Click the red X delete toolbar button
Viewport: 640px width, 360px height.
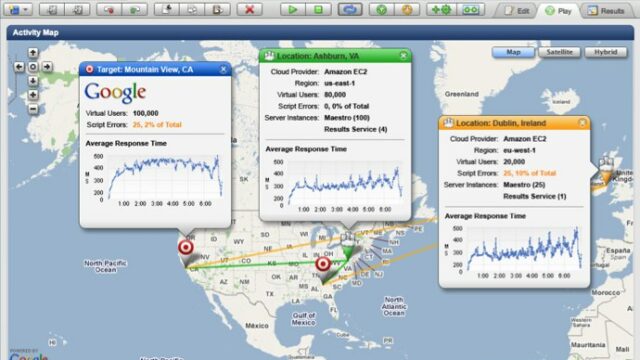click(249, 9)
